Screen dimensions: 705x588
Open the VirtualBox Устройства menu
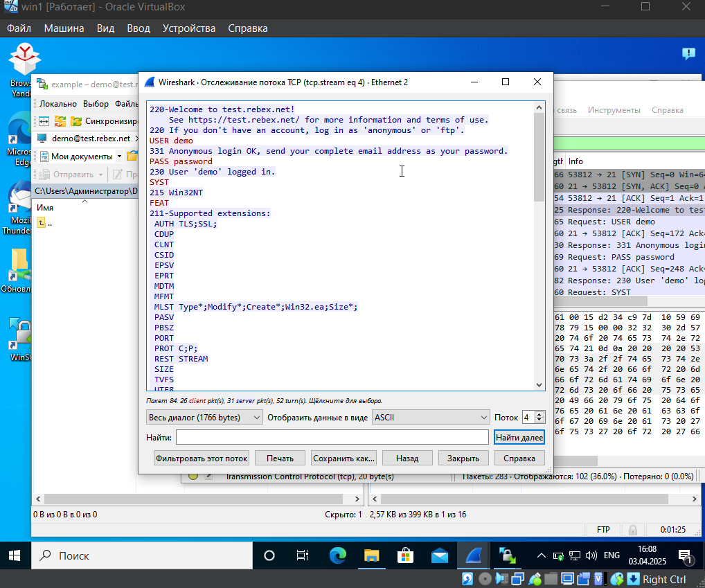click(189, 28)
